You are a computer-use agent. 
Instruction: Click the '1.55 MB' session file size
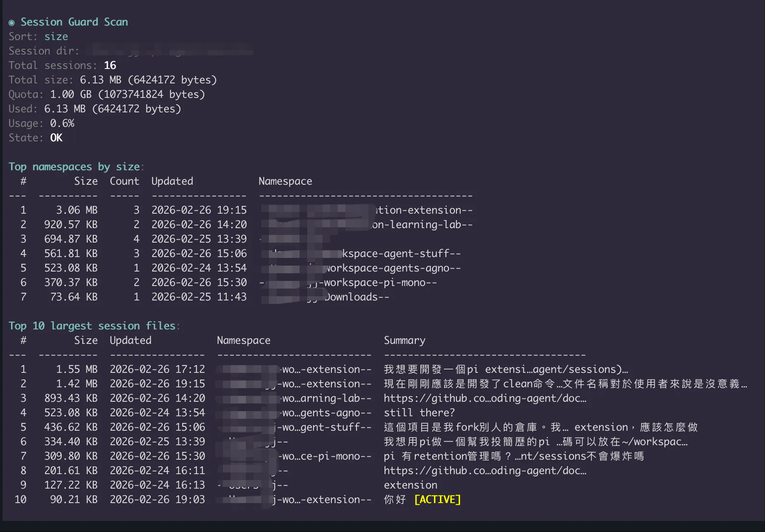click(77, 369)
